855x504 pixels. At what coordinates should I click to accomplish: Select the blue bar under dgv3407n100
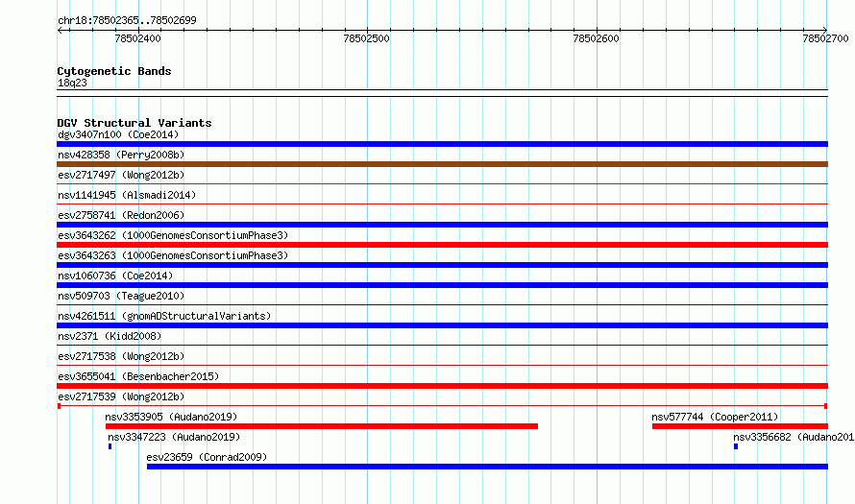[442, 144]
